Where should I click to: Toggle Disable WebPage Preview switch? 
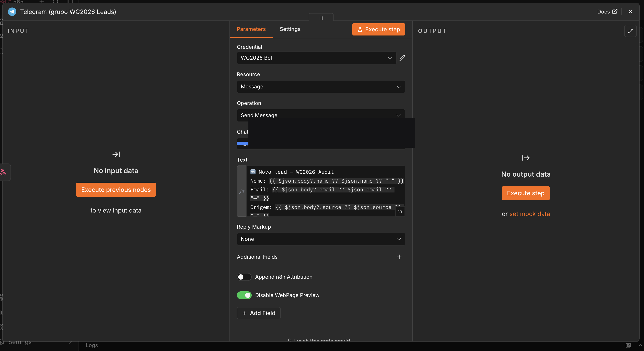point(244,295)
